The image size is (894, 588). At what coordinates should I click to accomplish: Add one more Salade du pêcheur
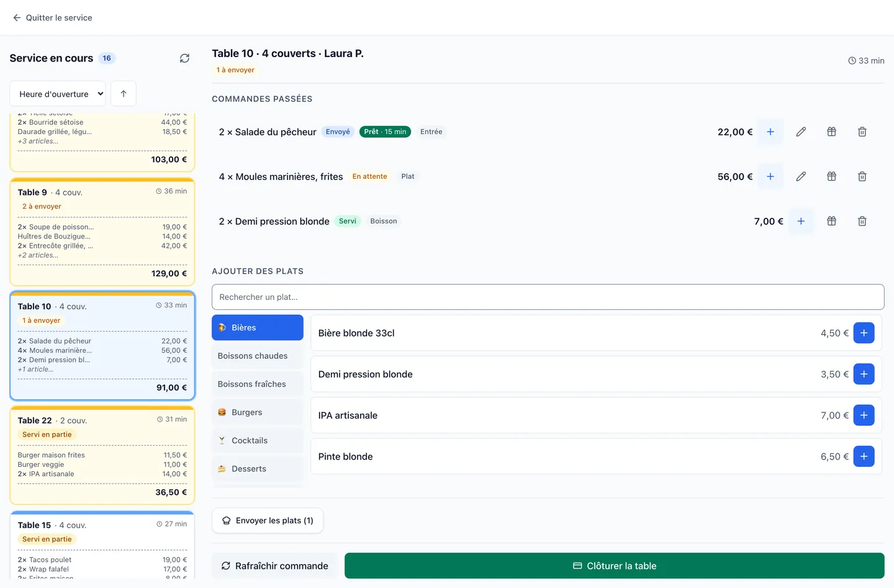click(770, 132)
